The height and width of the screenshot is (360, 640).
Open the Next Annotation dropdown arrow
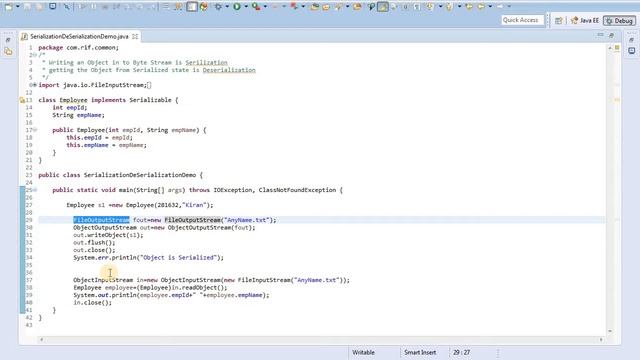click(x=440, y=7)
